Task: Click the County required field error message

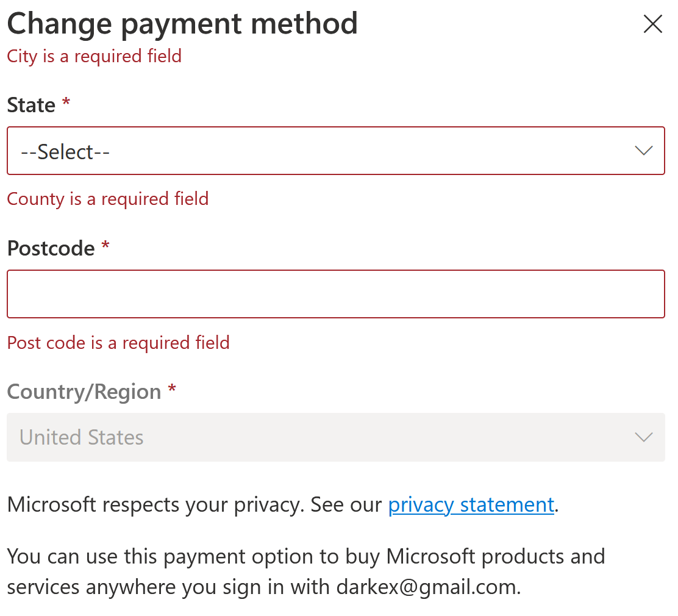Action: [x=107, y=199]
